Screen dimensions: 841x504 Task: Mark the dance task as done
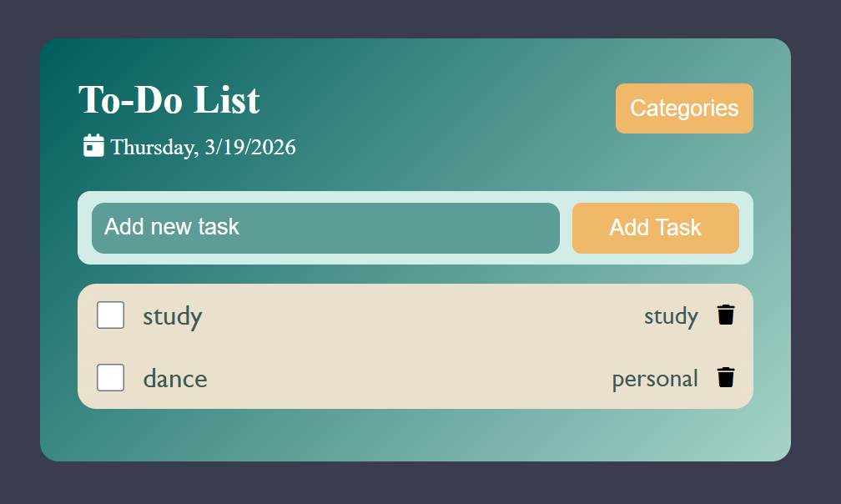(x=111, y=378)
